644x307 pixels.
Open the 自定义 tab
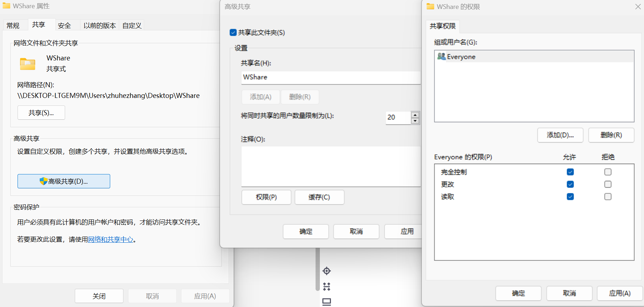pyautogui.click(x=132, y=25)
